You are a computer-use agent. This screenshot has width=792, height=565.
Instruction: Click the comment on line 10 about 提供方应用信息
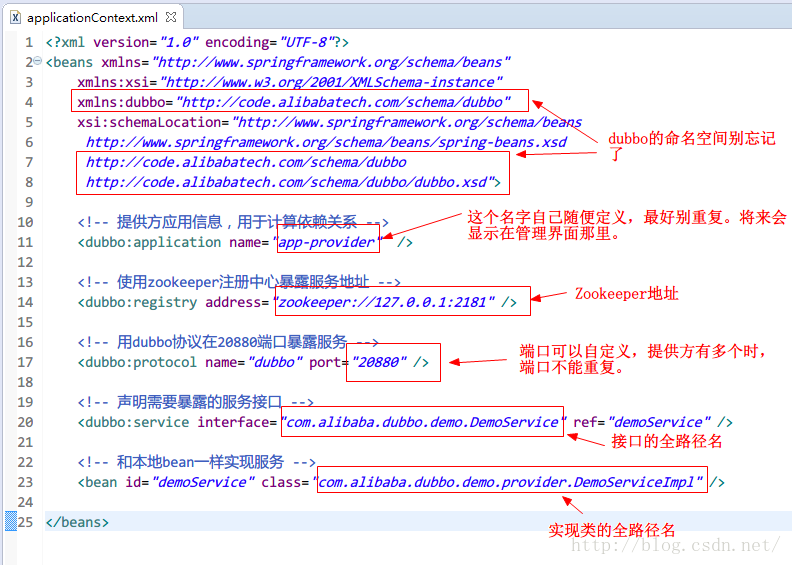[x=233, y=222]
